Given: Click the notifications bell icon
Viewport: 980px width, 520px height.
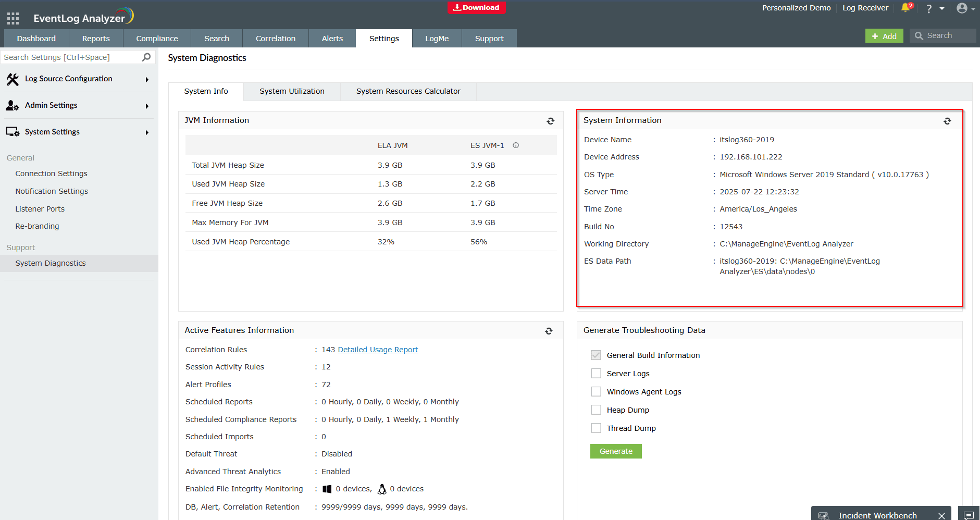Looking at the screenshot, I should 905,8.
